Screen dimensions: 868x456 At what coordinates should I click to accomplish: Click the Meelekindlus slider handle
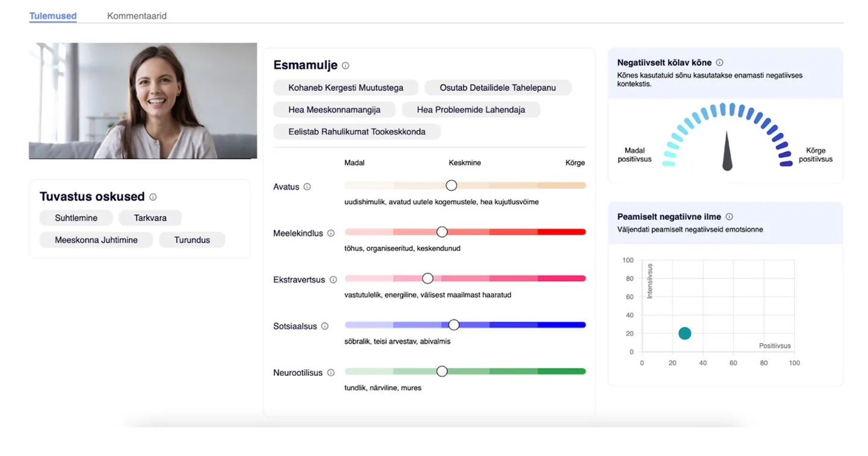click(x=442, y=232)
